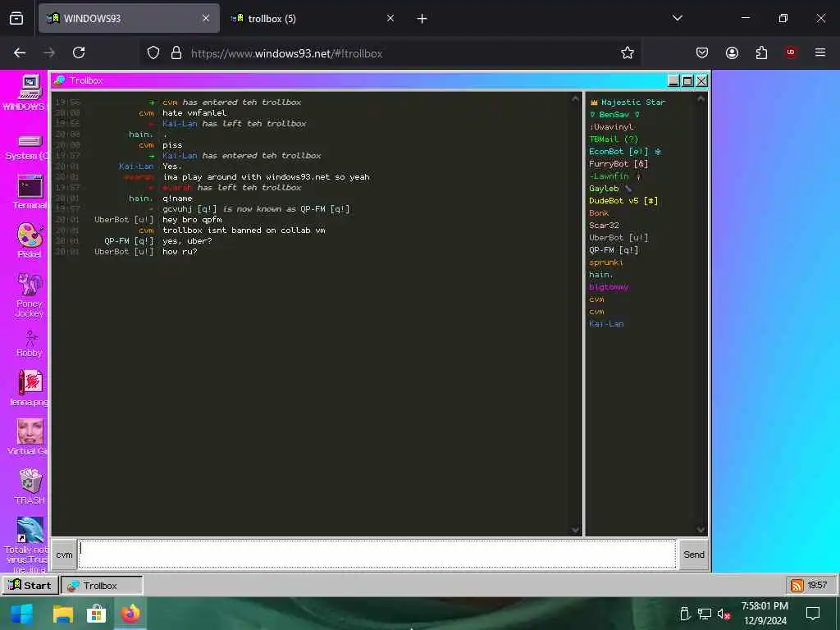840x630 pixels.
Task: Select EconBot [e!] in user list
Action: point(625,152)
